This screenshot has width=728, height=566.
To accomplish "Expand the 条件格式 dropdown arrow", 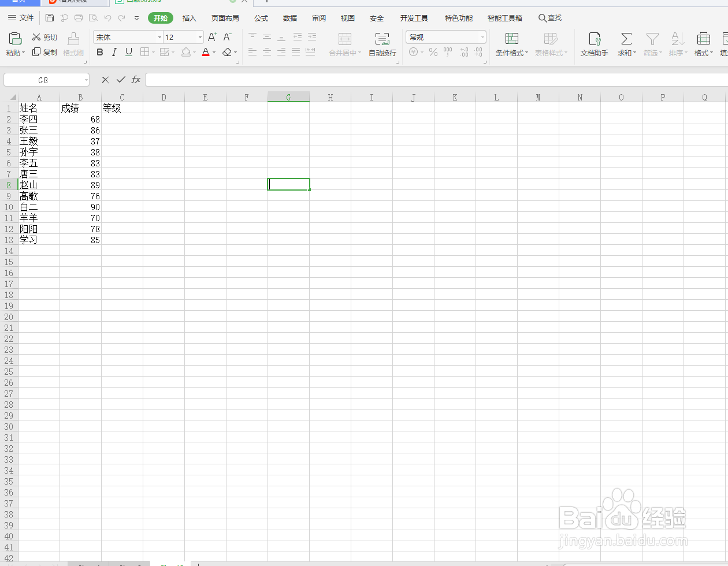I will 526,53.
